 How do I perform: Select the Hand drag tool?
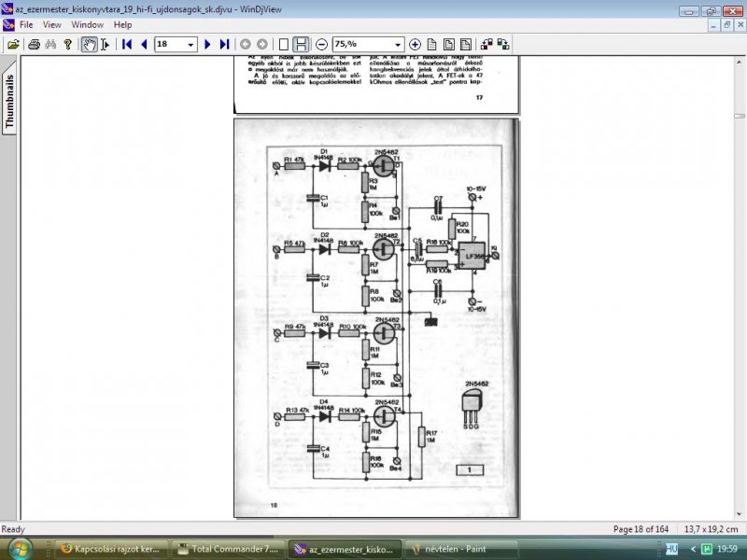pos(89,44)
